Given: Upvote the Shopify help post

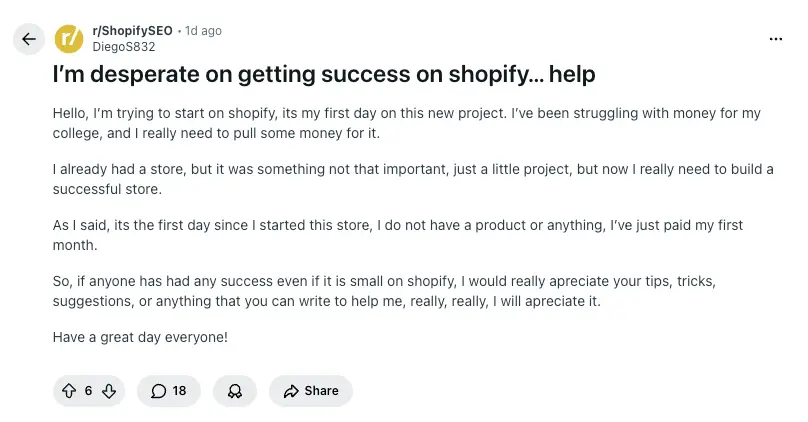Looking at the screenshot, I should pyautogui.click(x=69, y=391).
